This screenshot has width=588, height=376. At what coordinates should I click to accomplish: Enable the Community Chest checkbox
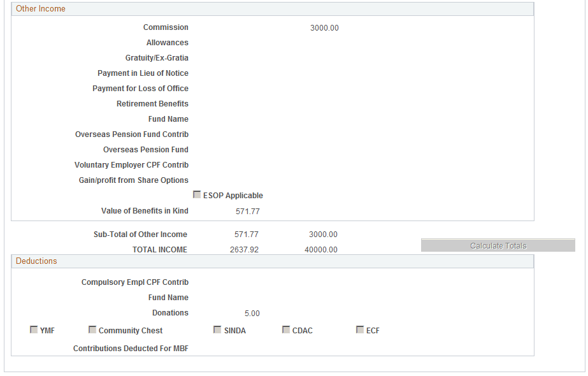pos(92,329)
